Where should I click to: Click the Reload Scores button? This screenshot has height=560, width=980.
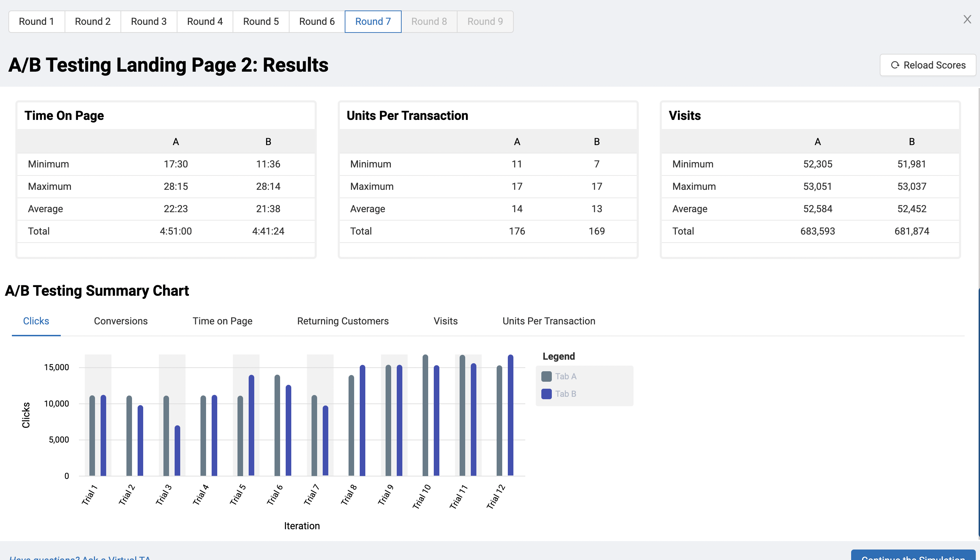[x=927, y=65]
